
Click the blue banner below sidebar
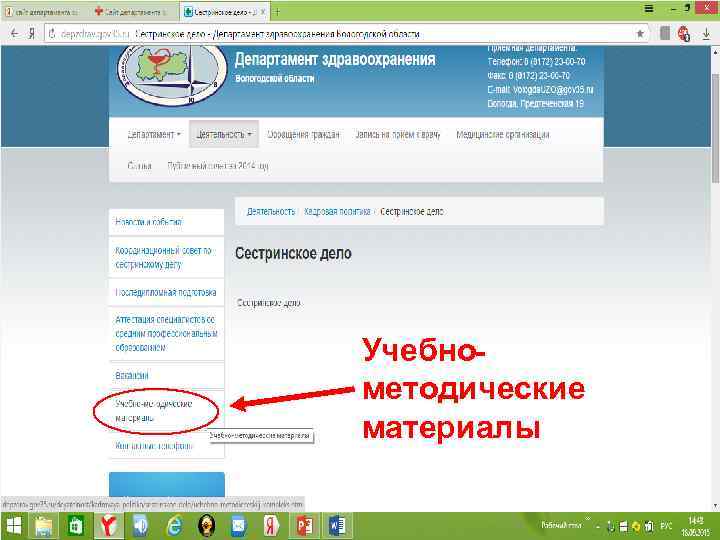point(167,484)
